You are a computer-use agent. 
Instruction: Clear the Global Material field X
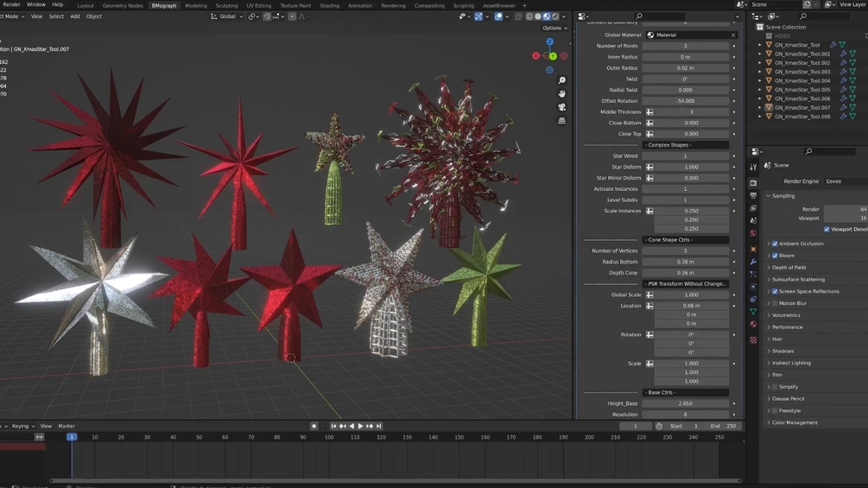[x=733, y=35]
